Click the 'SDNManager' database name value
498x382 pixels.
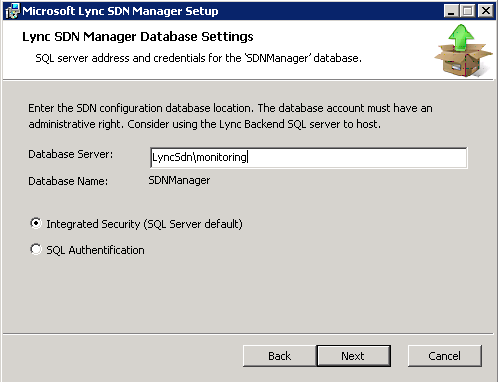[179, 180]
